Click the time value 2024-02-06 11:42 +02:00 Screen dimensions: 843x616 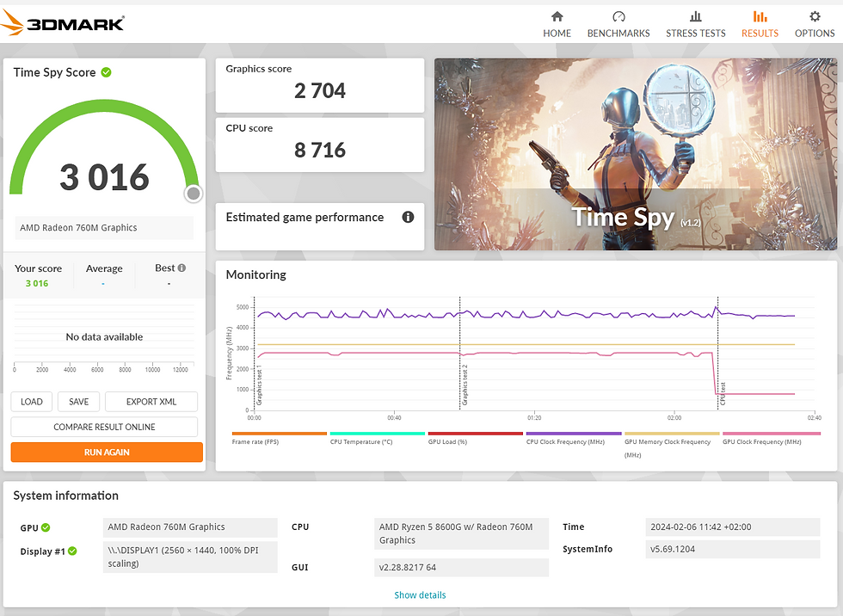click(733, 527)
